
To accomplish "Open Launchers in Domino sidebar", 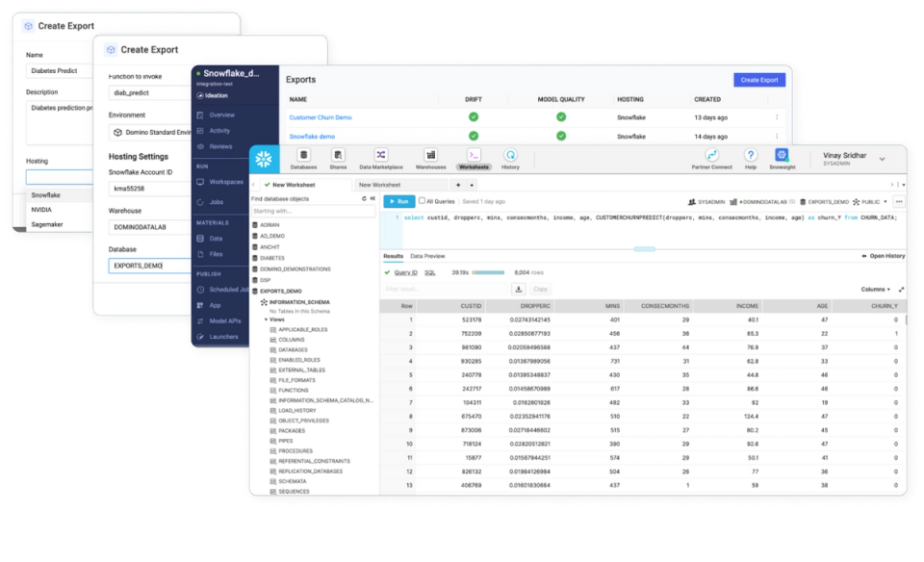I will [x=223, y=337].
